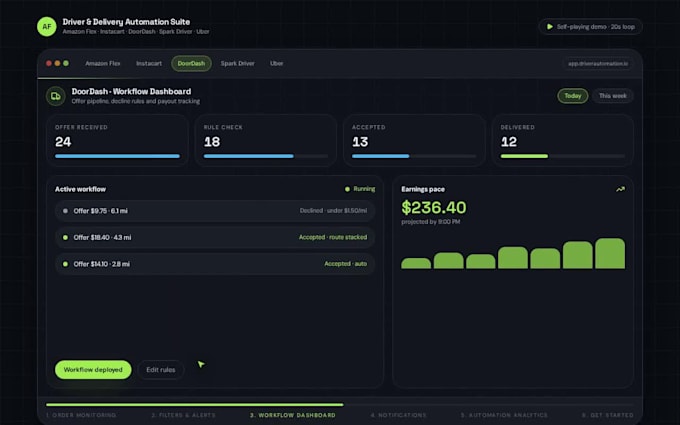Screen dimensions: 680x425
Task: Click the play icon in the self-playing demo badge
Action: pyautogui.click(x=549, y=26)
